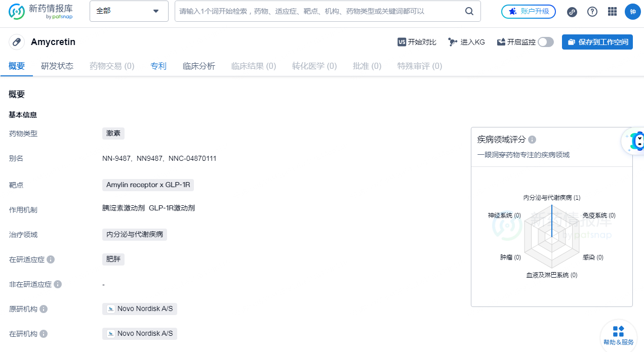The width and height of the screenshot is (644, 352).
Task: Open the 钟 user avatar icon
Action: [632, 11]
